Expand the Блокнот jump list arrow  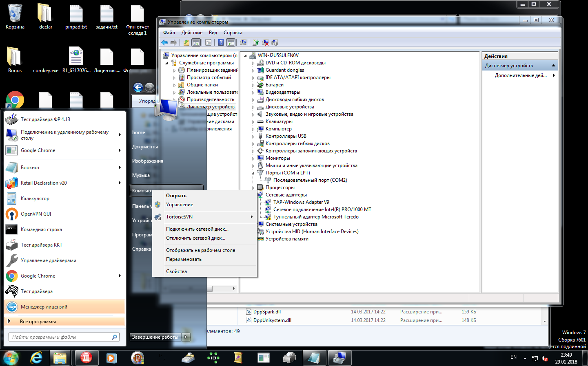click(120, 168)
